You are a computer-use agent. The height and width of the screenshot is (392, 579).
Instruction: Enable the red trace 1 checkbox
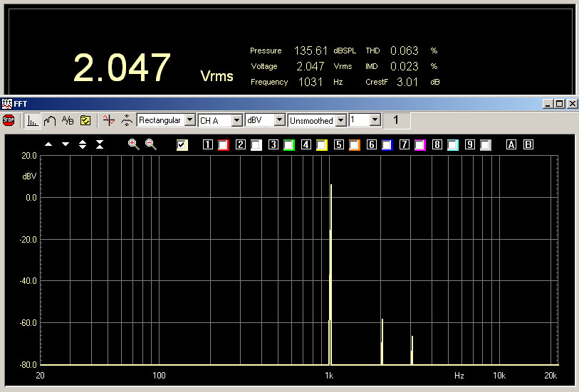tap(224, 145)
